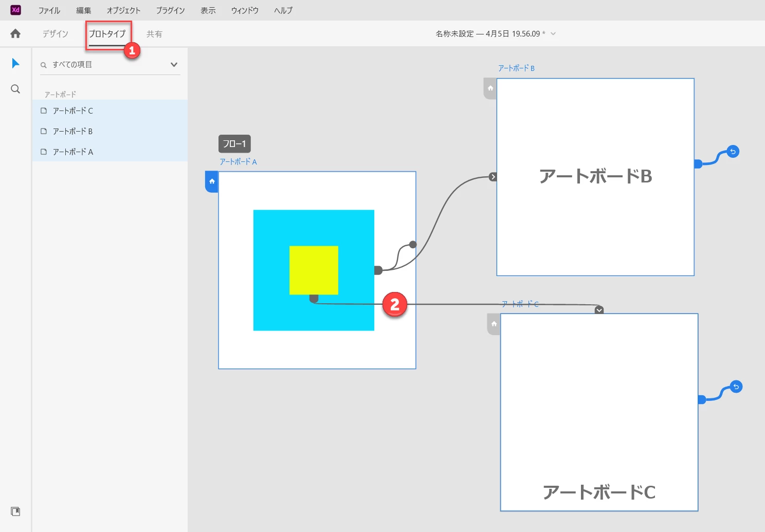Viewport: 765px width, 532px height.
Task: Click the blue connector tab on アートボード B edge
Action: coord(698,164)
